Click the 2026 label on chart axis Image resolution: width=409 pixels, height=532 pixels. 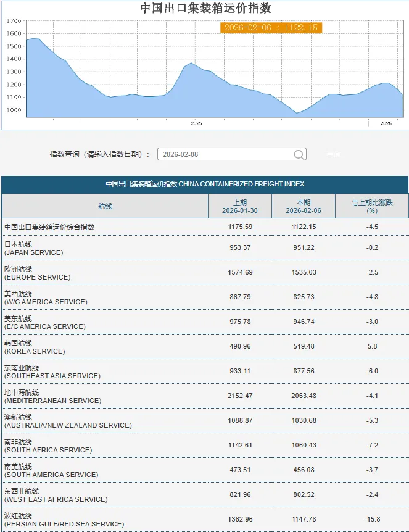[386, 123]
